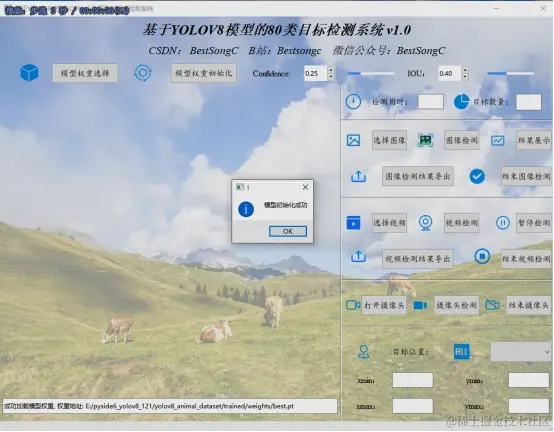This screenshot has height=432, width=554.
Task: Decrease Confidence value with down arrow
Action: coord(331,77)
